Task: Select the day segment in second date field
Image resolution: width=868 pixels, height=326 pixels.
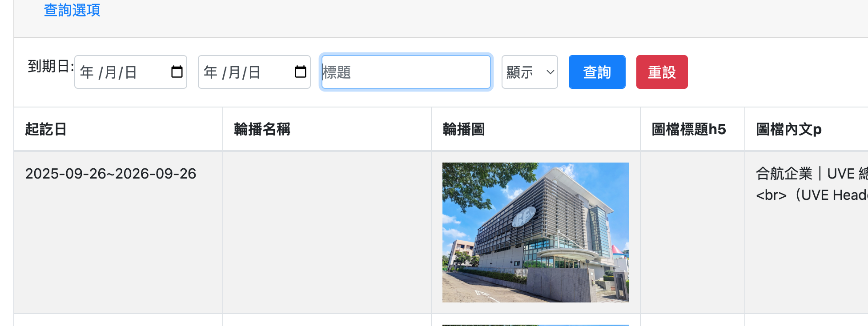Action: (x=254, y=72)
